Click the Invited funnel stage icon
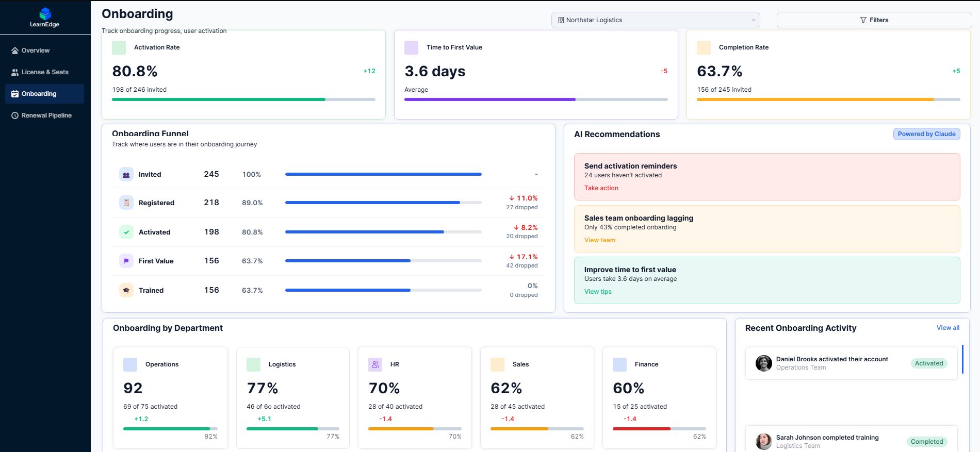Image resolution: width=980 pixels, height=452 pixels. (126, 174)
